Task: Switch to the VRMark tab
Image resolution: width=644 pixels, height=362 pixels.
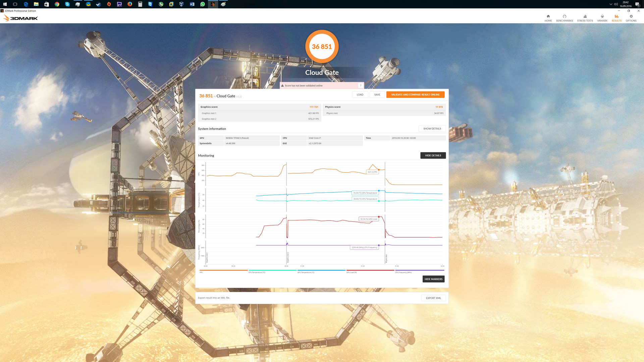Action: 602,18
